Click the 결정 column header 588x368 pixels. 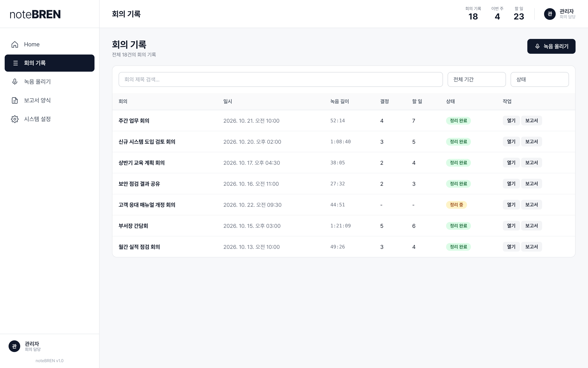[x=384, y=101]
